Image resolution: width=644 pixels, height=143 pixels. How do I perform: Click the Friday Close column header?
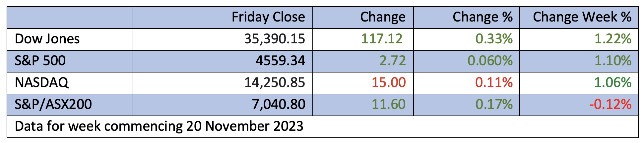coord(268,17)
